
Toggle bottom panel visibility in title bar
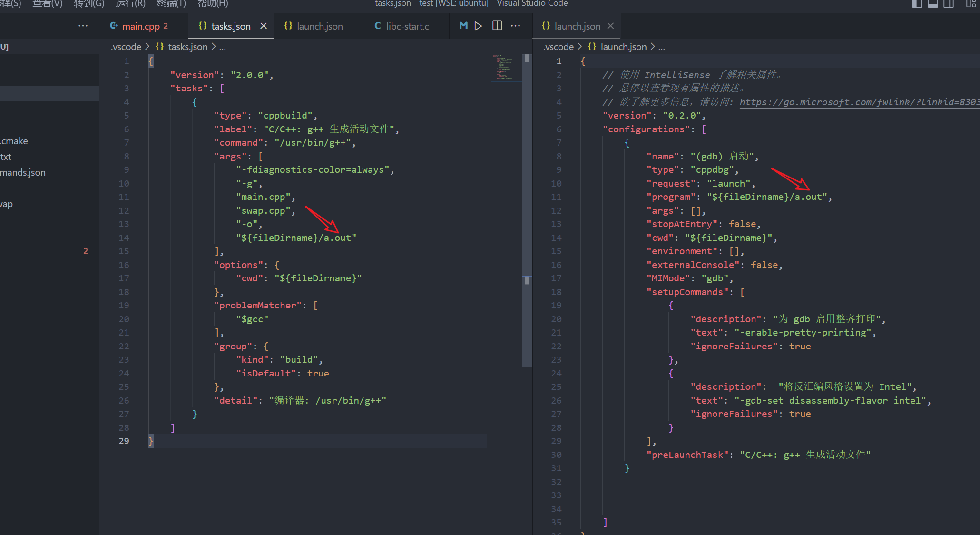[933, 4]
